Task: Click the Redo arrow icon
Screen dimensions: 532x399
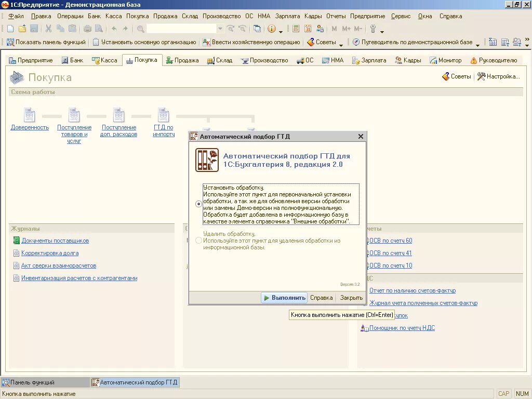Action: (x=125, y=29)
